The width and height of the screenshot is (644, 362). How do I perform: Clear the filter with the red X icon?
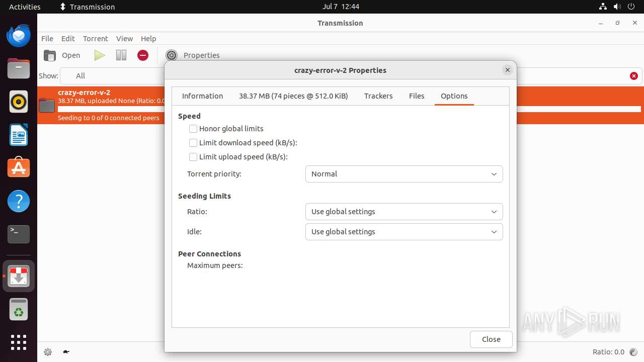[x=634, y=76]
